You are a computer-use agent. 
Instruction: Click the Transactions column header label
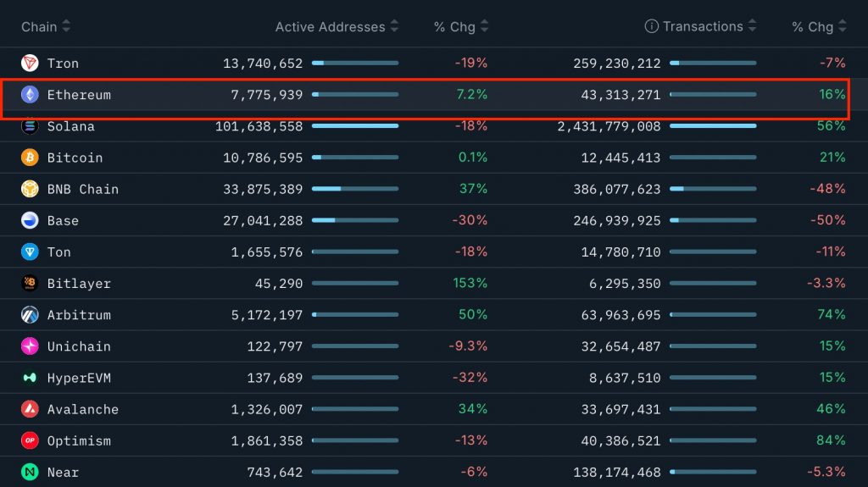point(703,26)
